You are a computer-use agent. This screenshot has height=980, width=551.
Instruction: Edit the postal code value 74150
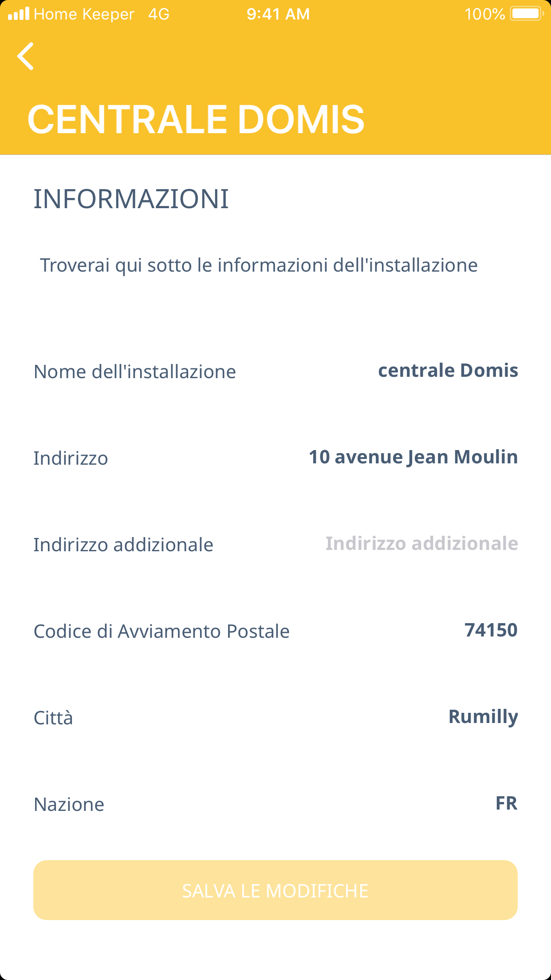[x=491, y=630]
